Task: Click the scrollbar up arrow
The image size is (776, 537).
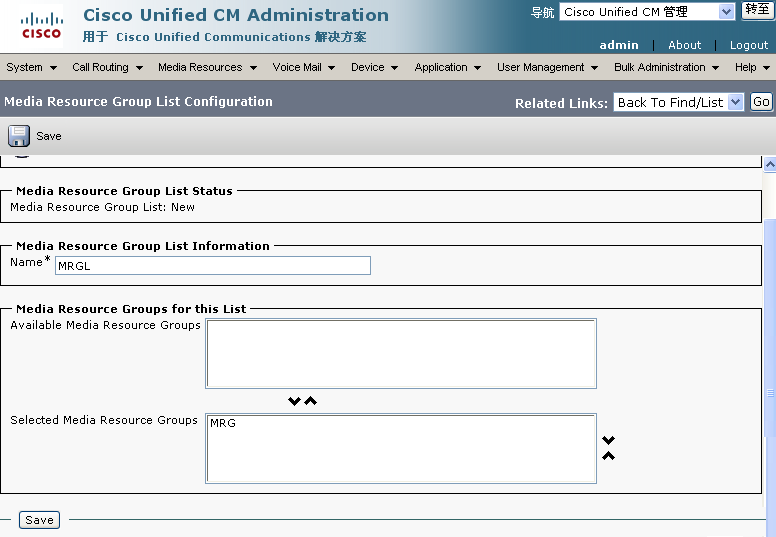Action: coord(770,164)
